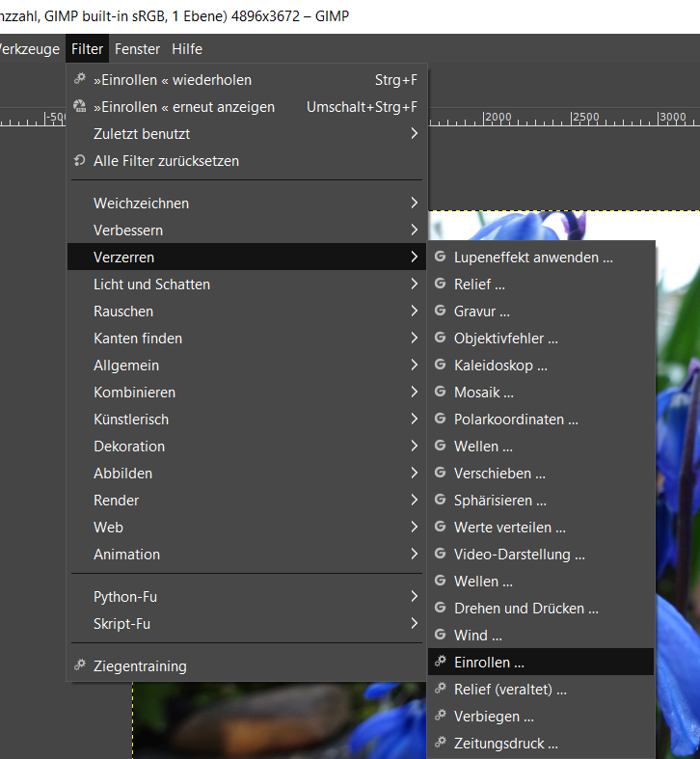Choose the Drehen und Drücken filter

tap(525, 609)
